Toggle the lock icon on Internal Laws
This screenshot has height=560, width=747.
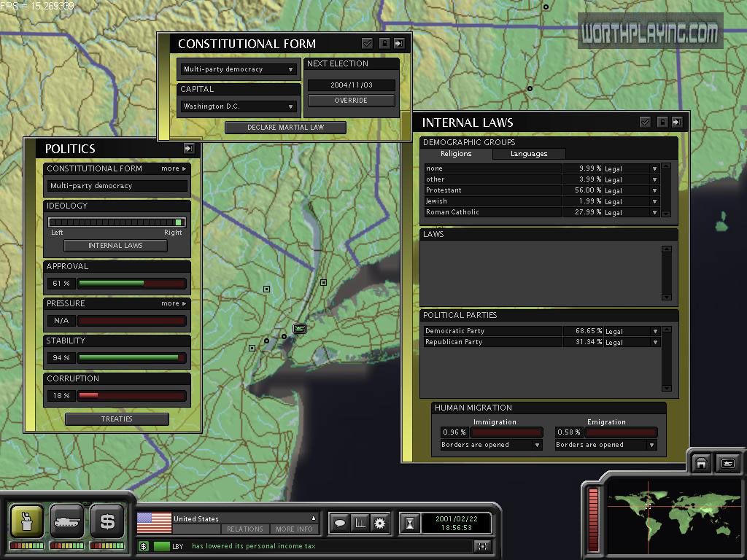[x=662, y=122]
